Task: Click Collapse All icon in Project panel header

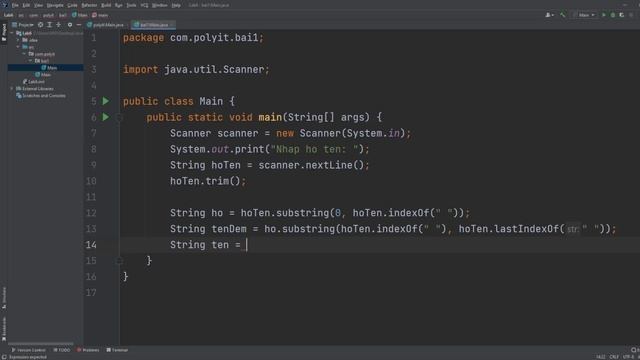Action: click(x=58, y=25)
